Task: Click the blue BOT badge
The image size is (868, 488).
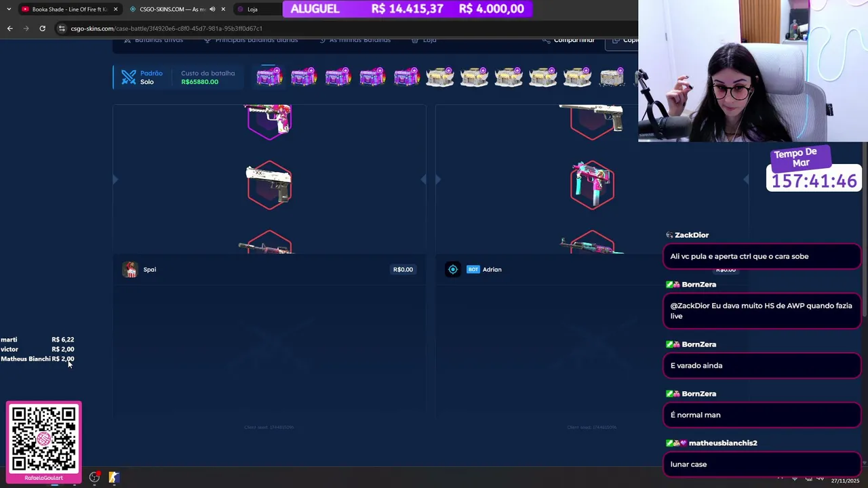Action: point(473,270)
